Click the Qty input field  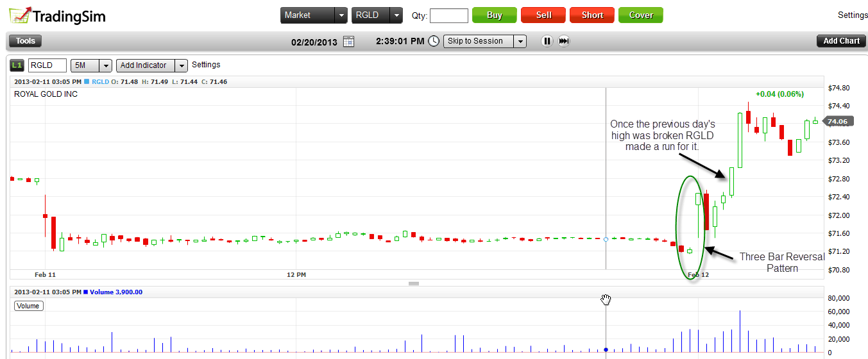tap(448, 15)
